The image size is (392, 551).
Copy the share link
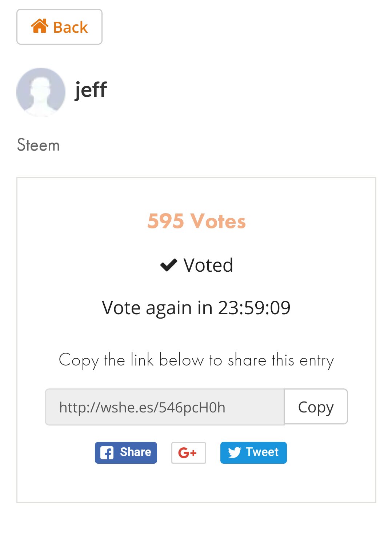point(316,407)
